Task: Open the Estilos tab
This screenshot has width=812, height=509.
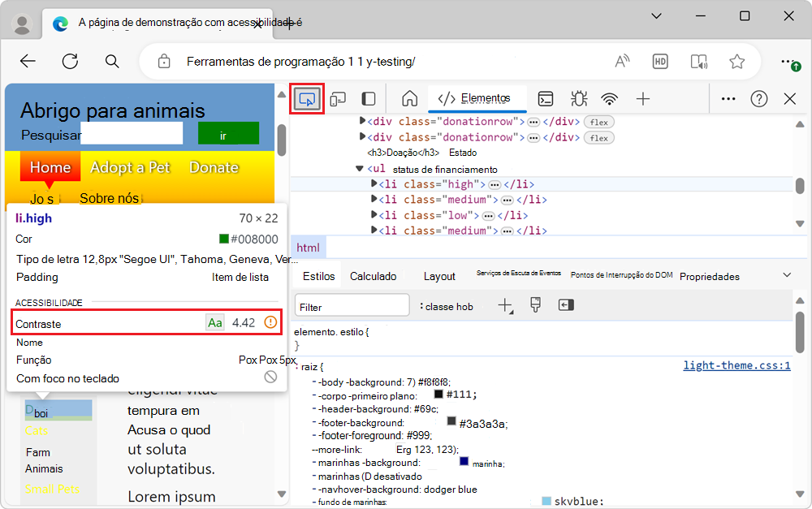Action: [x=319, y=277]
